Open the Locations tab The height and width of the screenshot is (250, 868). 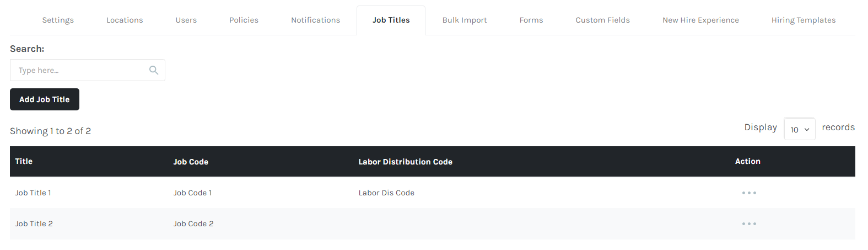click(x=125, y=20)
